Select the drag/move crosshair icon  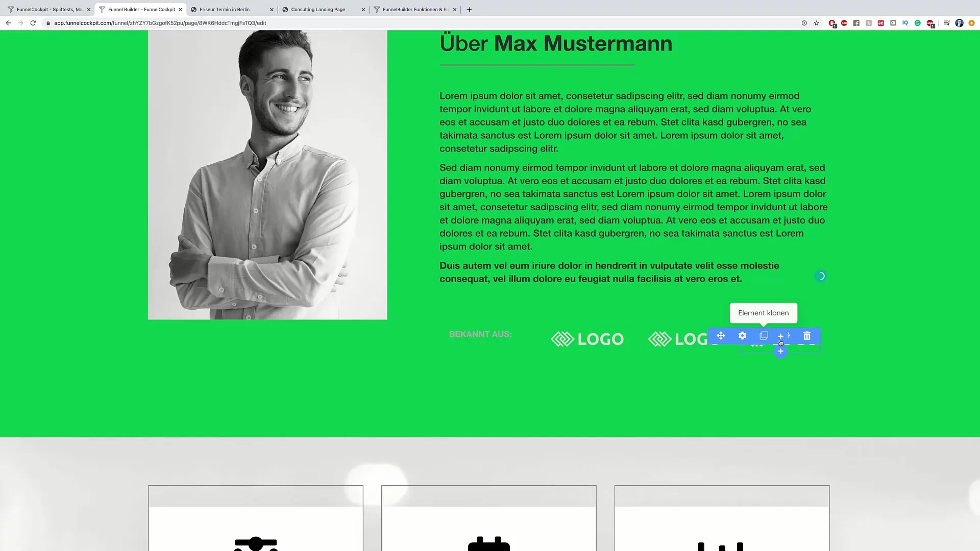tap(720, 336)
